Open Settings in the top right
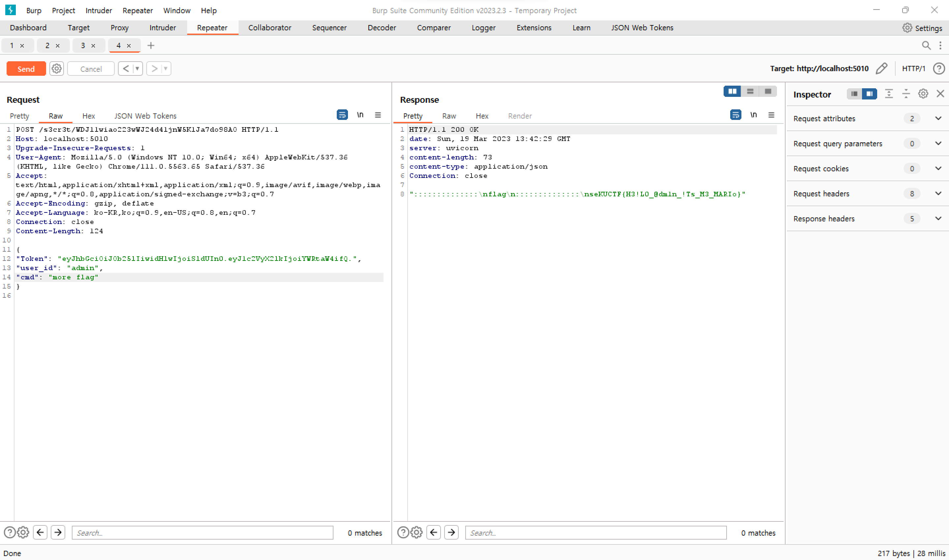This screenshot has height=560, width=949. tap(922, 28)
